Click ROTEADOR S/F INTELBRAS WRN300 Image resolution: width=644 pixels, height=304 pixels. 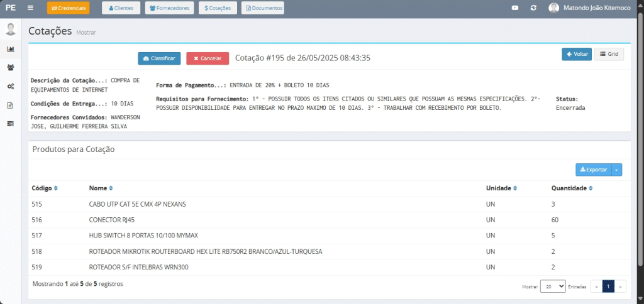[139, 267]
